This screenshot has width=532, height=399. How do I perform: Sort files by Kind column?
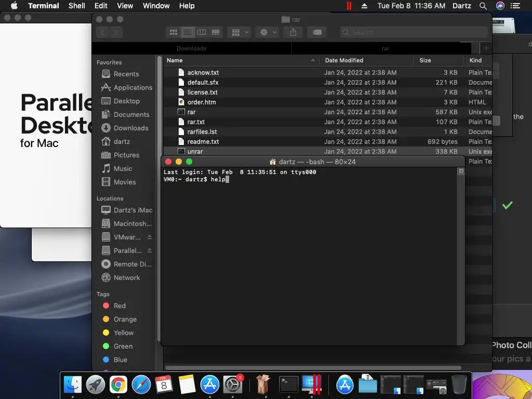tap(478, 60)
